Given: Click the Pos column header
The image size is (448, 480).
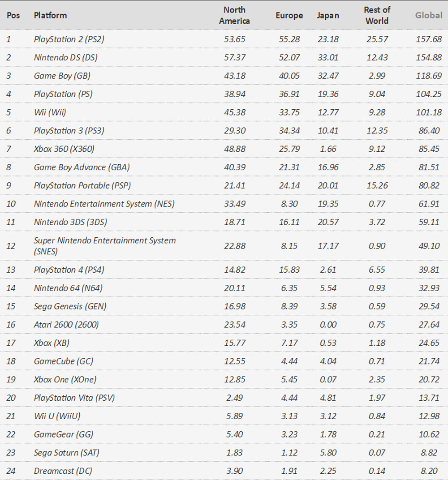Looking at the screenshot, I should coord(13,15).
